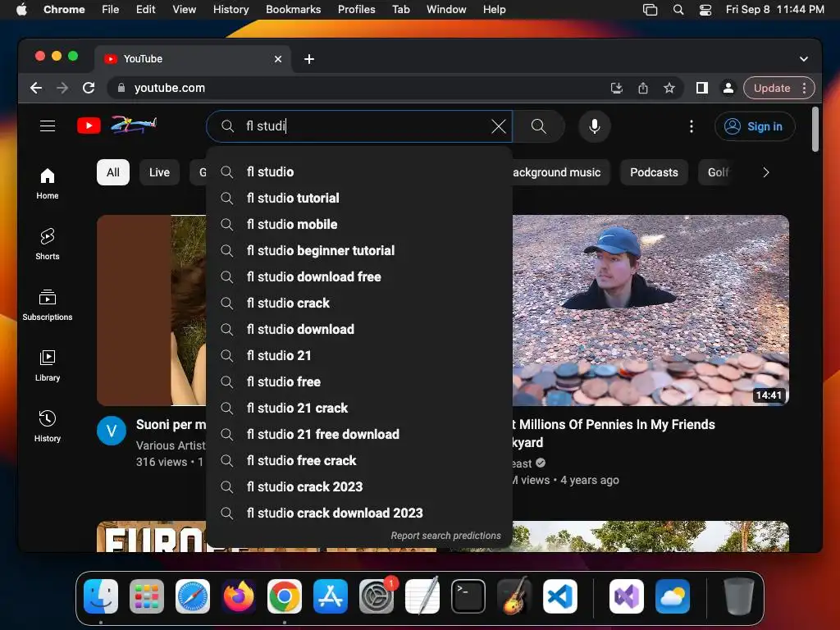Click the page vertical scrollbar
Image resolution: width=840 pixels, height=630 pixels.
pyautogui.click(x=815, y=130)
